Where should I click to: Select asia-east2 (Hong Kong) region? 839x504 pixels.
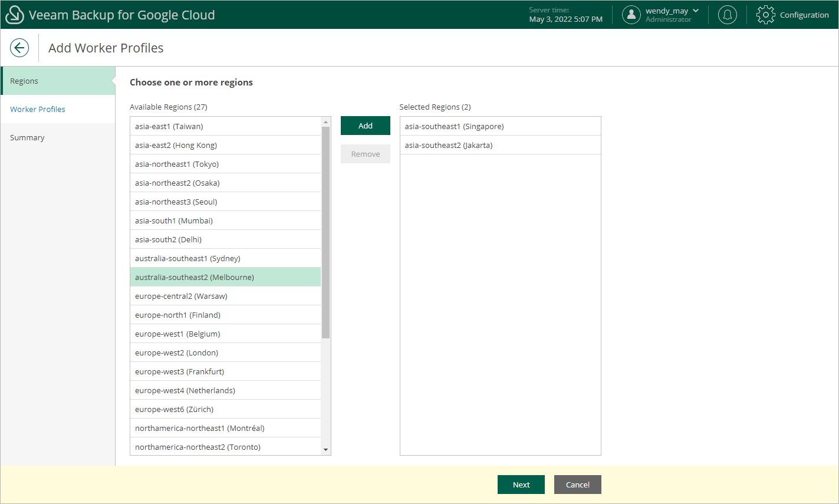[x=225, y=145]
